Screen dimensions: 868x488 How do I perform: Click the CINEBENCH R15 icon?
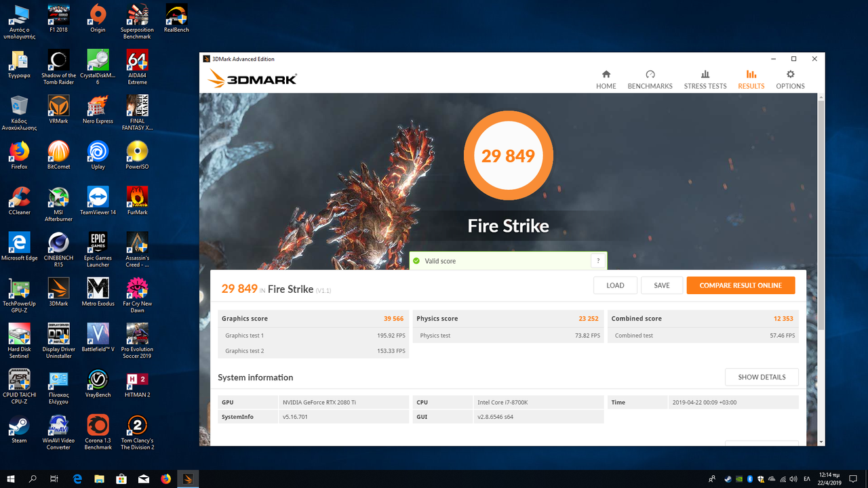pyautogui.click(x=58, y=249)
